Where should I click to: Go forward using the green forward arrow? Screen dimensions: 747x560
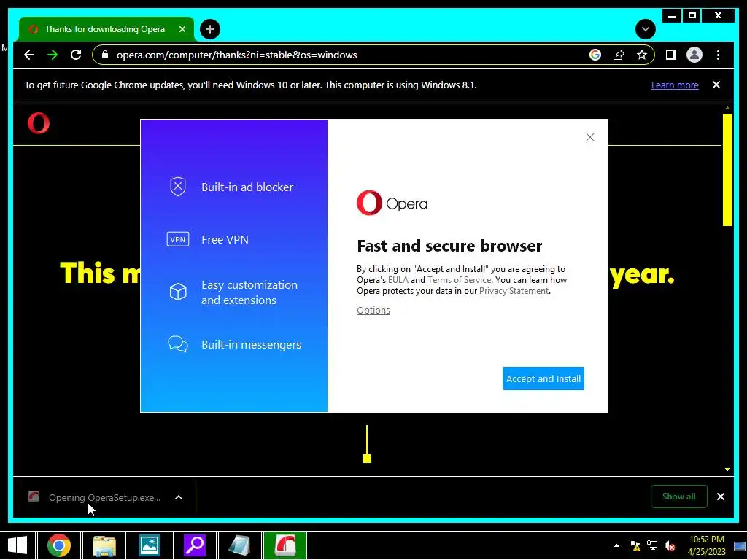pyautogui.click(x=53, y=55)
